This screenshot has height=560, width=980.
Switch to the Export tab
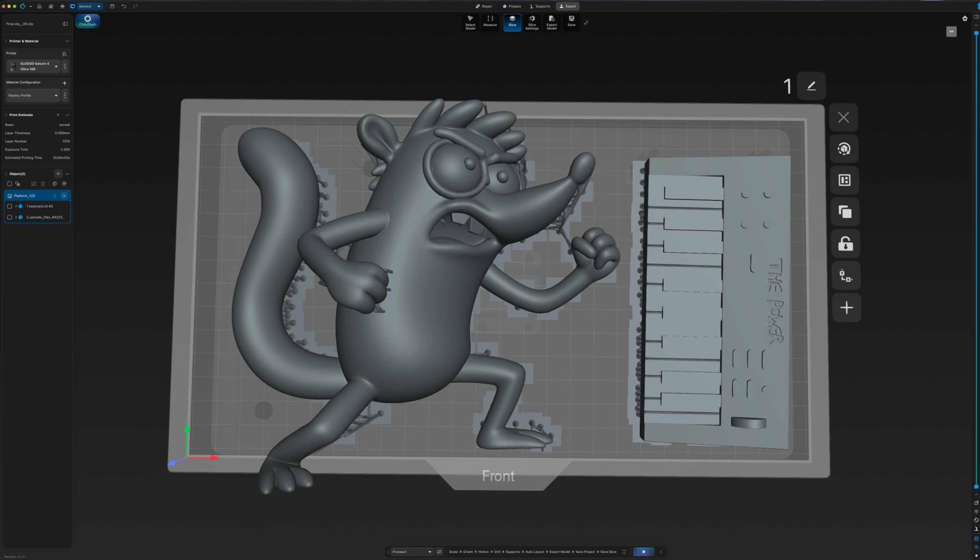568,7
